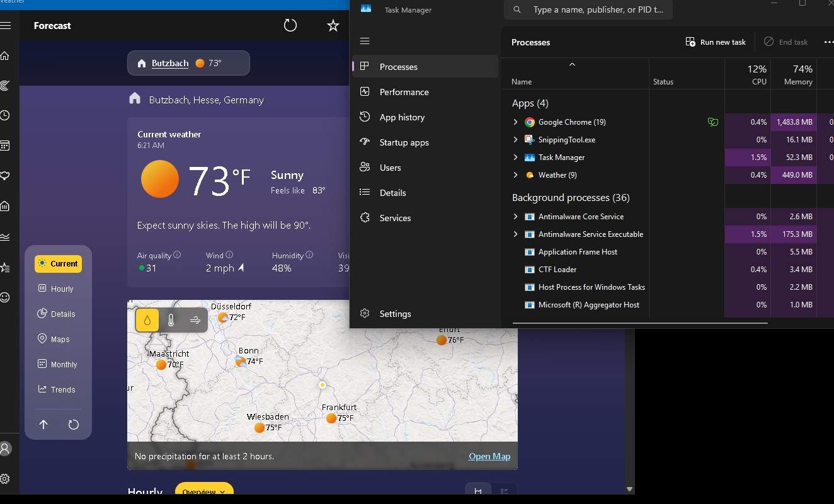
Task: Open Services page in Task Manager
Action: pyautogui.click(x=425, y=218)
